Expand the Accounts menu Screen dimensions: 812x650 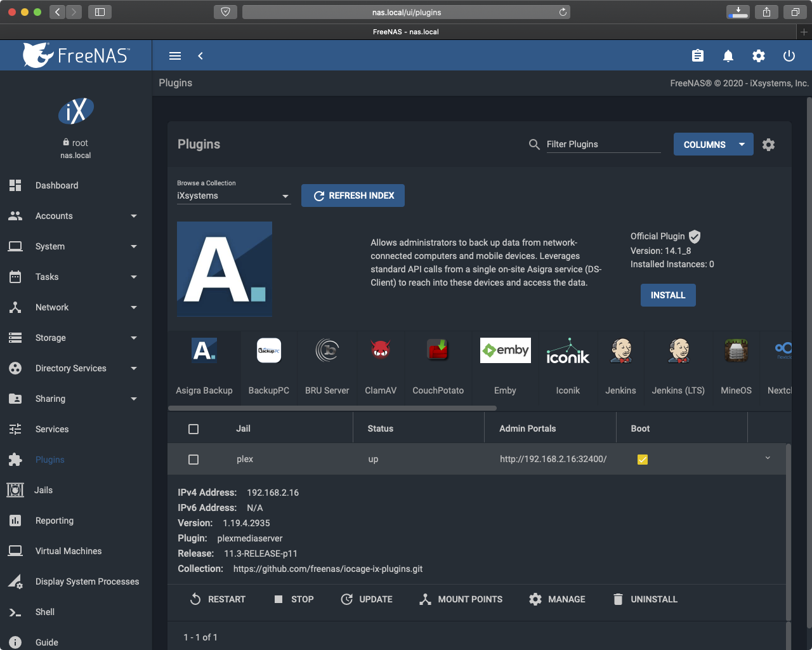[76, 216]
